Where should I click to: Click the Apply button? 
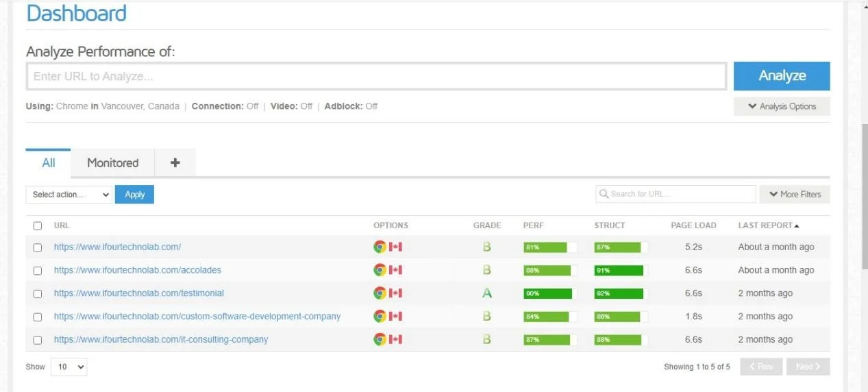134,195
